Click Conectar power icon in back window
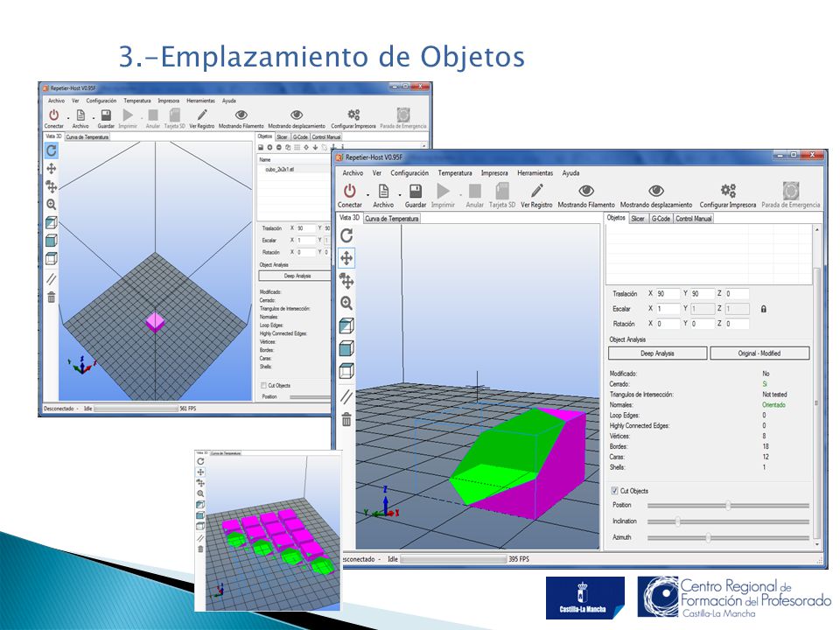The width and height of the screenshot is (840, 630). click(53, 115)
